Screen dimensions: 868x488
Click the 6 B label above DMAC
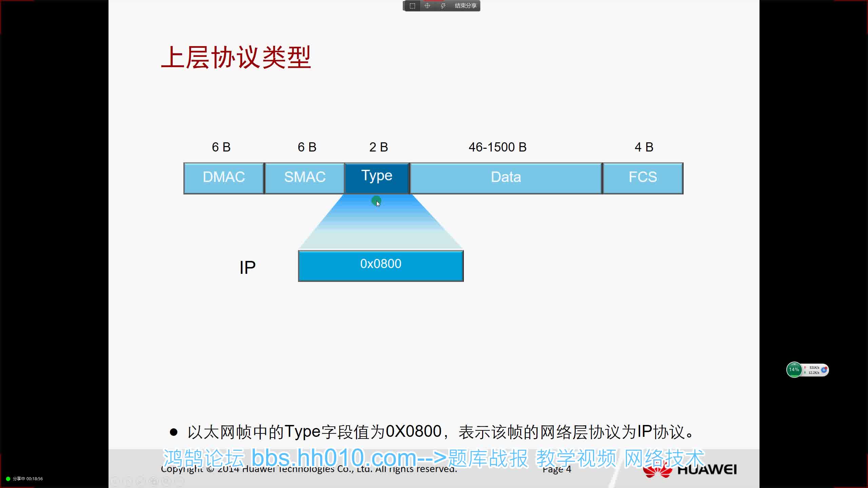click(x=221, y=147)
